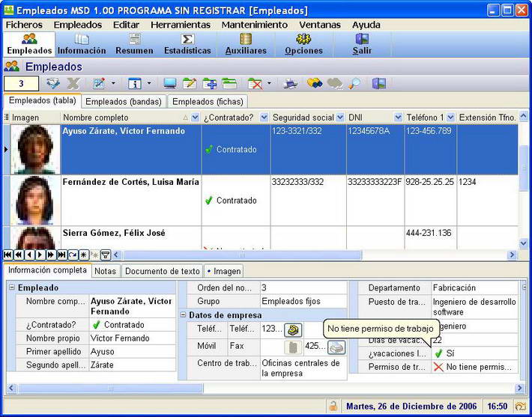Open the Información toolbar section
This screenshot has width=532, height=417.
(x=82, y=44)
